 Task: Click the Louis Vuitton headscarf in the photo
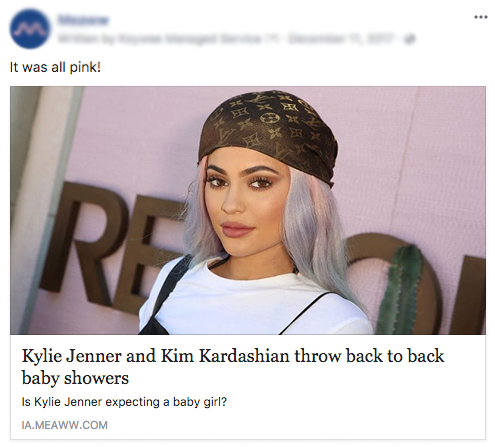point(268,133)
